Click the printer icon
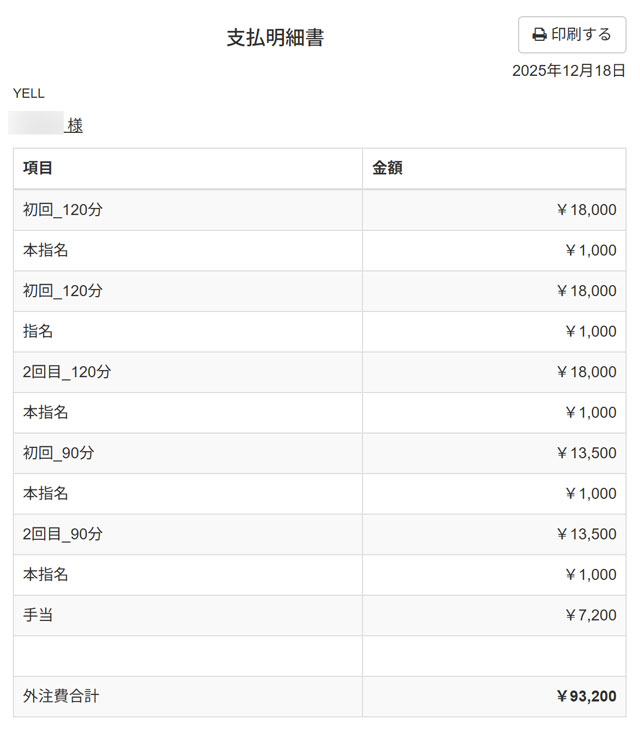This screenshot has height=733, width=640. 539,35
